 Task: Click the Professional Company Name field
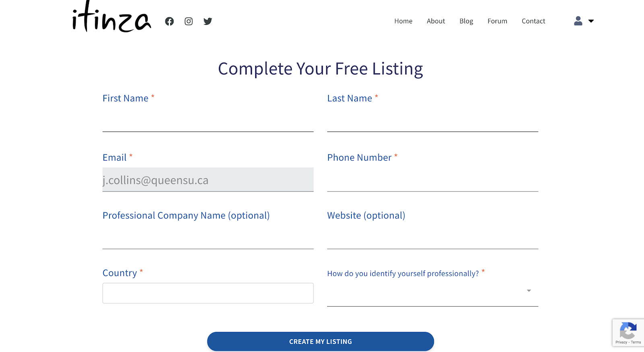tap(208, 238)
